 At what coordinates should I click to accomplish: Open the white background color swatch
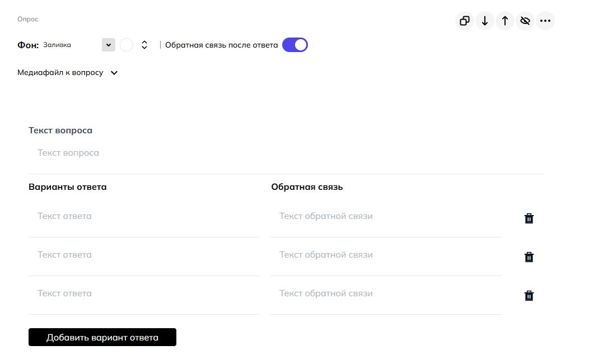pos(127,45)
